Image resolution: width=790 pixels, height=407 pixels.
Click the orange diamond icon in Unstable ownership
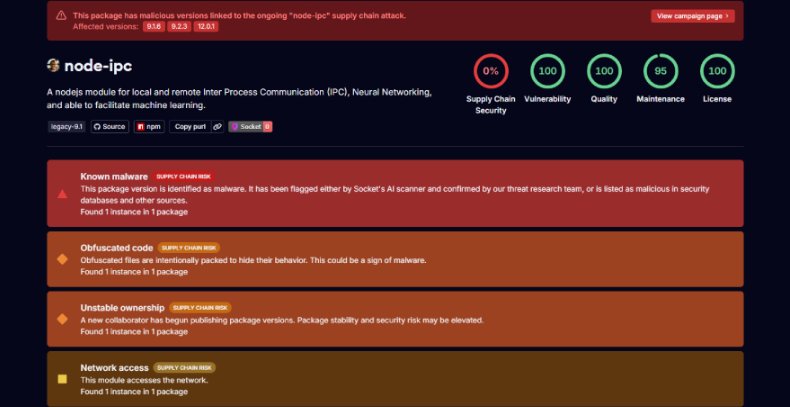(62, 319)
